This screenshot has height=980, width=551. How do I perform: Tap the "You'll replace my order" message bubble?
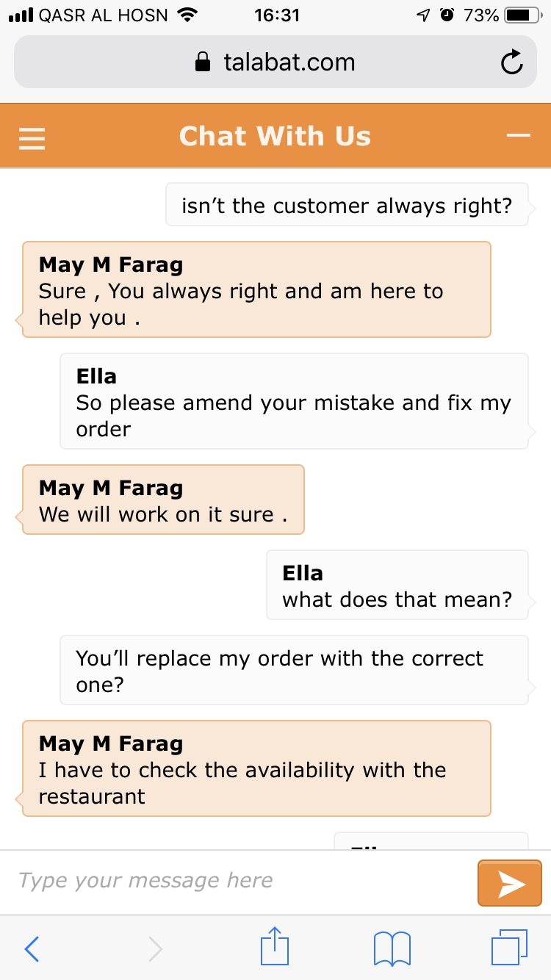click(294, 671)
